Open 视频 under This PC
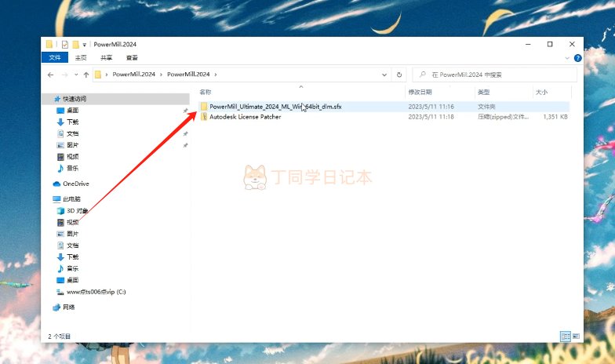 coord(72,222)
